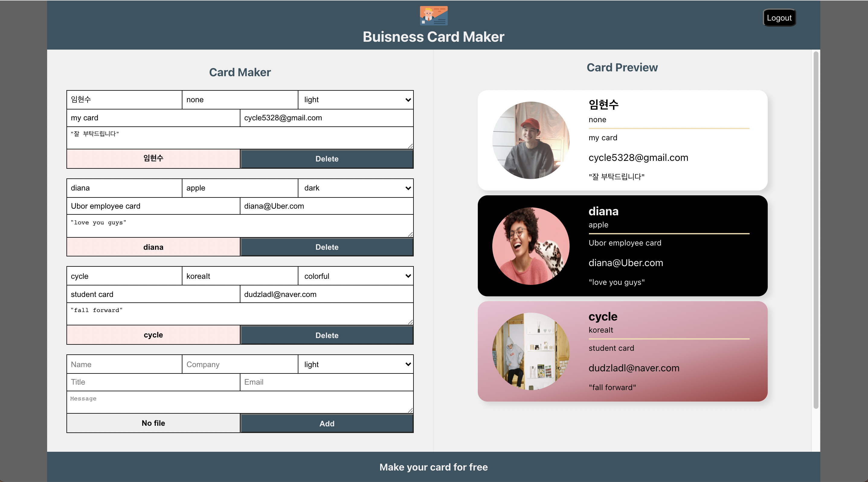Click the Name input field in the new card form
Screen dimensions: 868x482
coord(124,364)
